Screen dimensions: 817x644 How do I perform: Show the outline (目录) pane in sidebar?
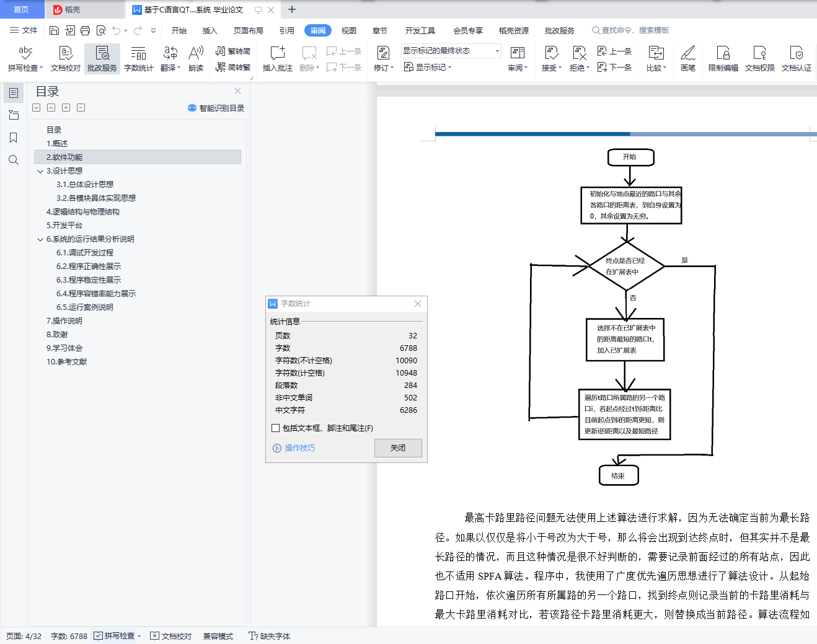click(x=13, y=93)
